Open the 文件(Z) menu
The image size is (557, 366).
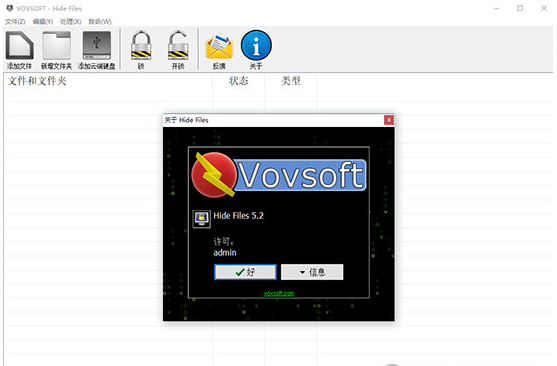tap(15, 22)
